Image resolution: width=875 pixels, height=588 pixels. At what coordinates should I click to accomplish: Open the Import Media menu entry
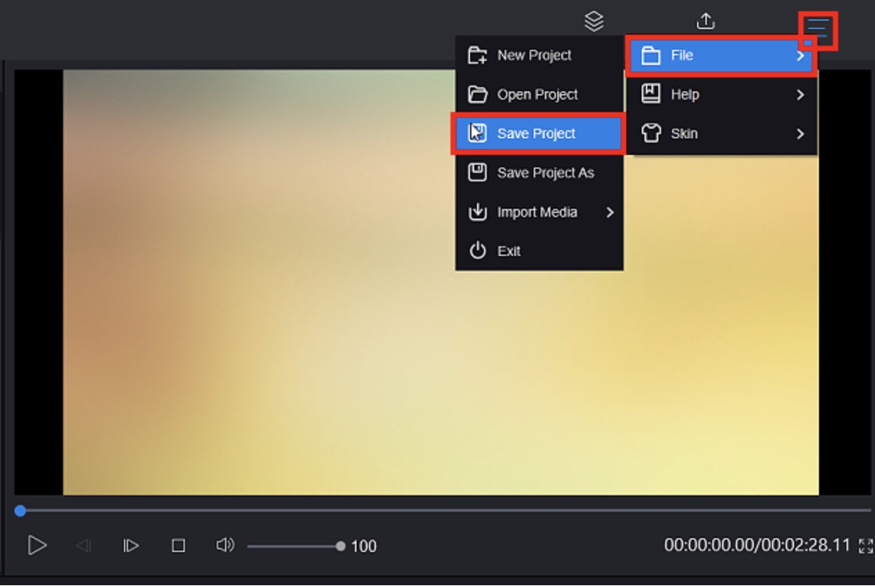click(539, 212)
